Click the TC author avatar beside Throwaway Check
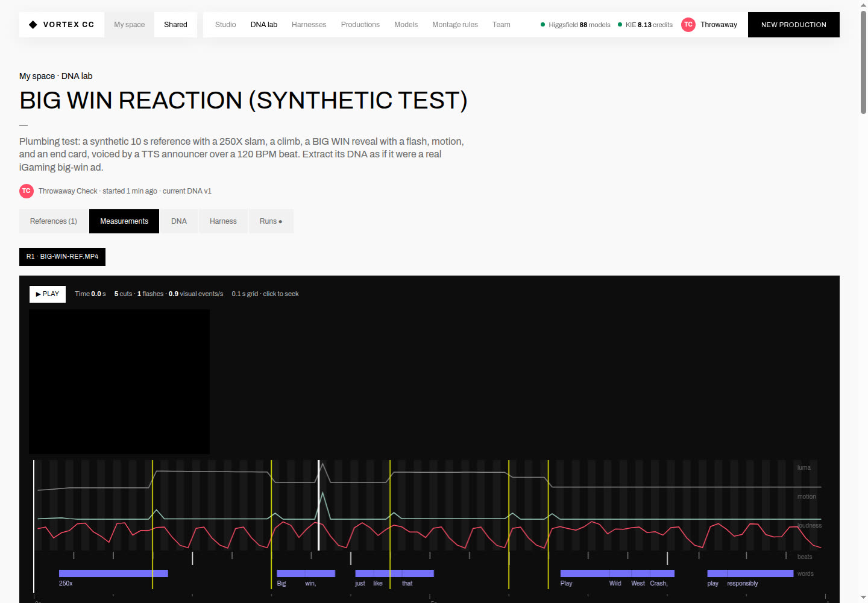Image resolution: width=868 pixels, height=603 pixels. [27, 191]
